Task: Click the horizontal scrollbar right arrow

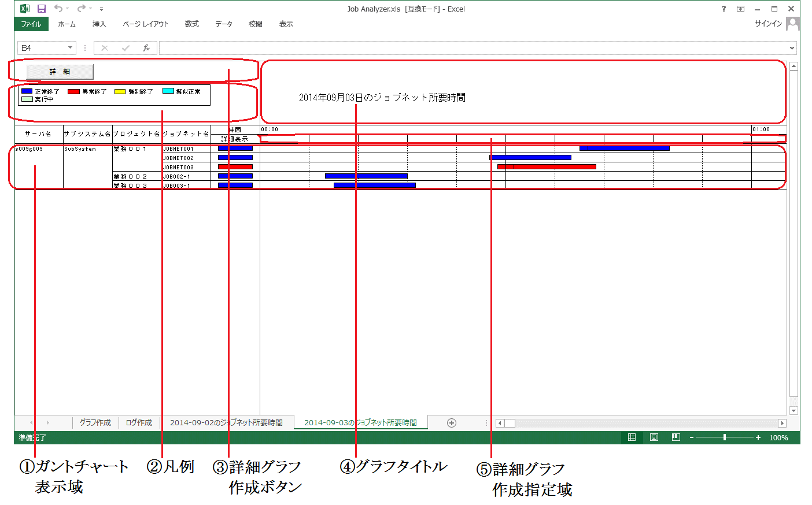Action: click(x=782, y=424)
